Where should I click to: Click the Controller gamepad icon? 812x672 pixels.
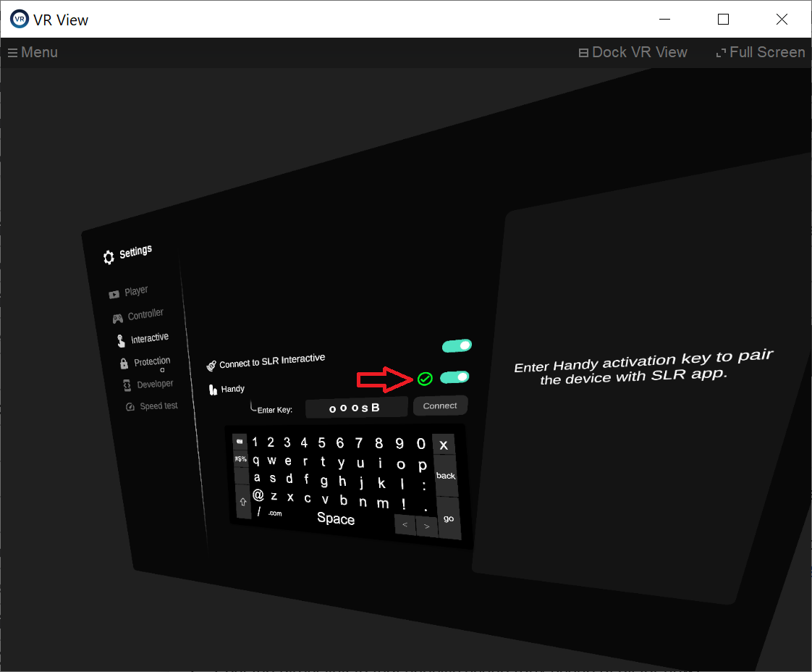pyautogui.click(x=117, y=319)
